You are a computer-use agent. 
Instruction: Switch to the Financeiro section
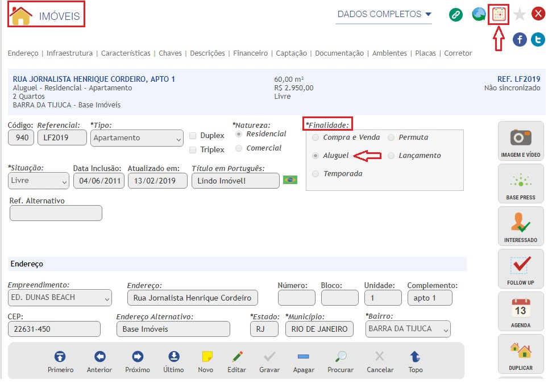(250, 53)
